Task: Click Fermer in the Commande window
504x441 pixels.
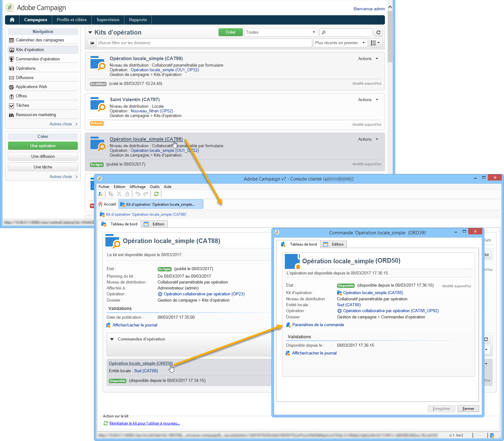Action: [468, 409]
